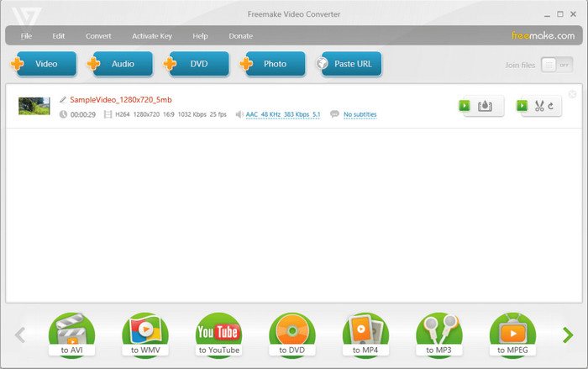
Task: Select the to AVI output format
Action: coord(71,335)
